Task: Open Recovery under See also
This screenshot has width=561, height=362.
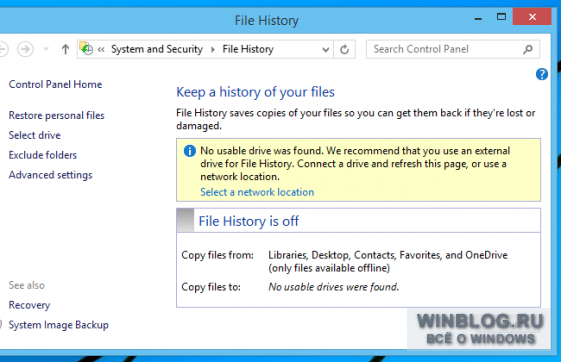Action: [x=29, y=305]
